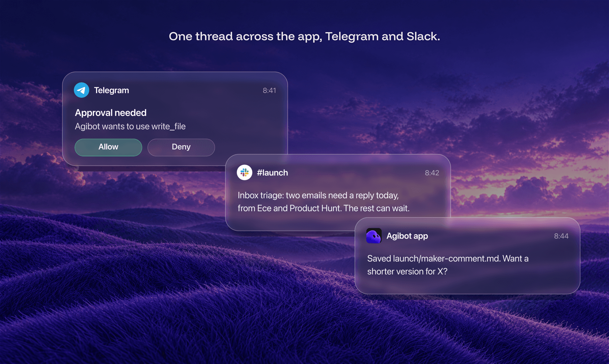609x364 pixels.
Task: Click the "Telegram" notification title
Action: pos(111,90)
